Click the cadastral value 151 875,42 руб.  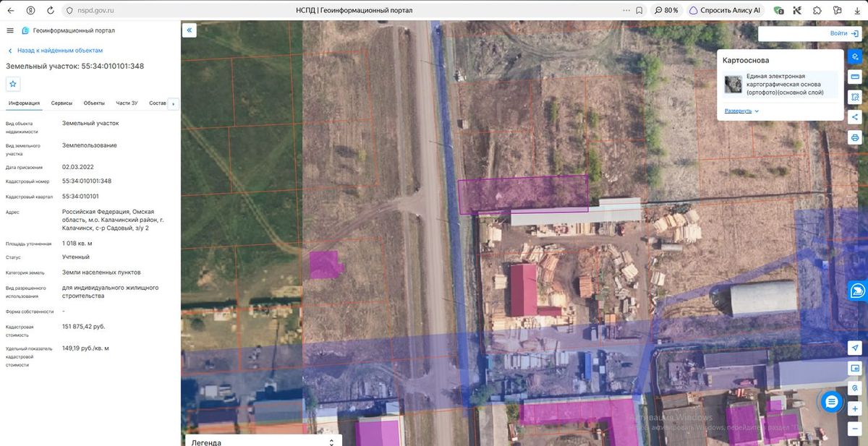(x=84, y=327)
